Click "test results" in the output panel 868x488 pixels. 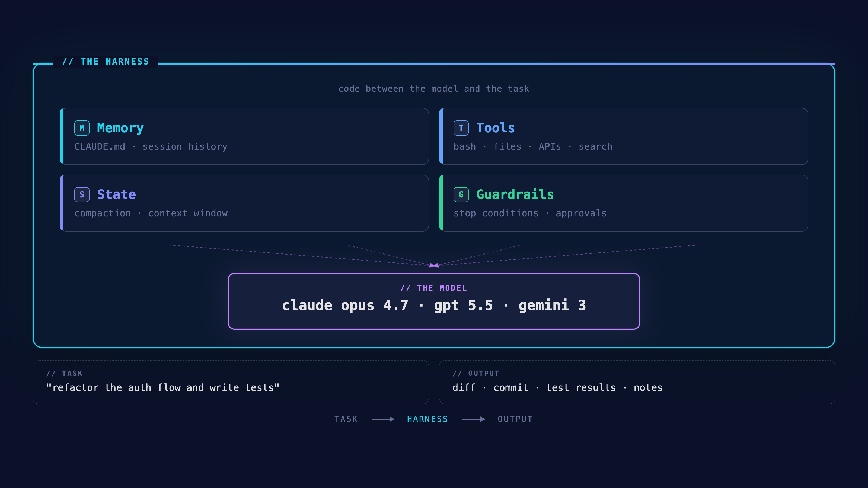(x=581, y=388)
